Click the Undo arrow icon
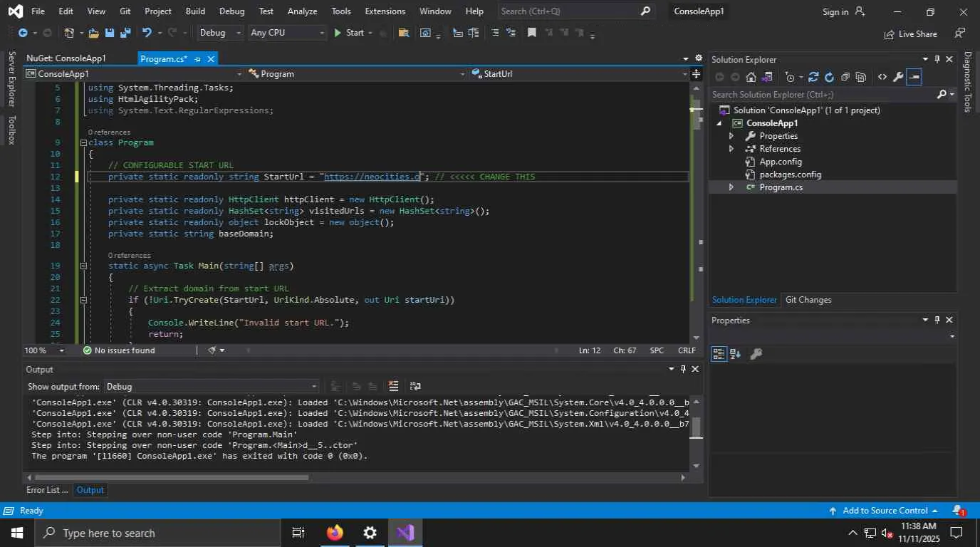Screen dimensions: 980x547 coord(147,33)
